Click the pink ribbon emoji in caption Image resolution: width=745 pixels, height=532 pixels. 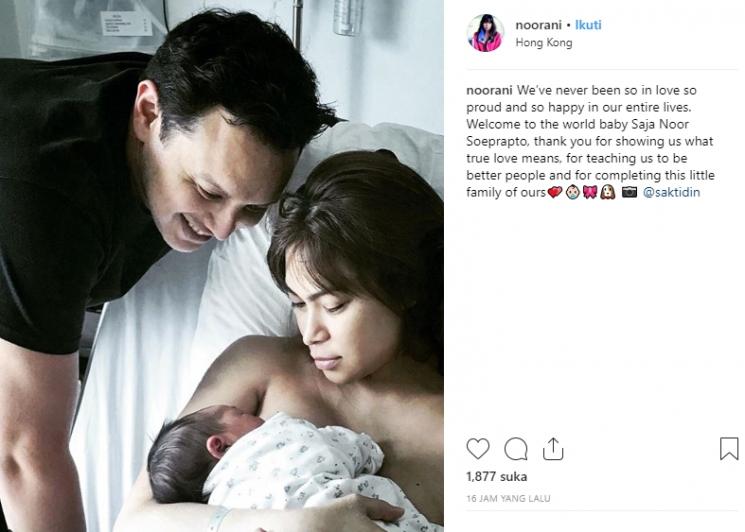(590, 192)
